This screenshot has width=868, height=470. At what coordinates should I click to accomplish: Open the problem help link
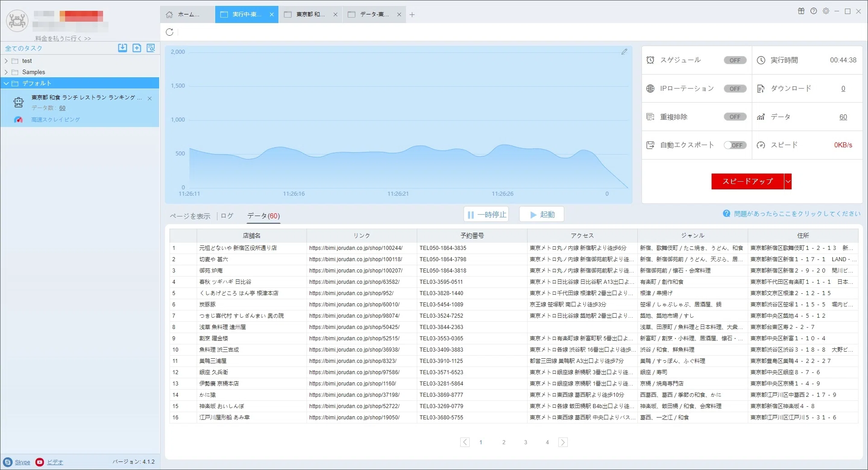(x=797, y=214)
